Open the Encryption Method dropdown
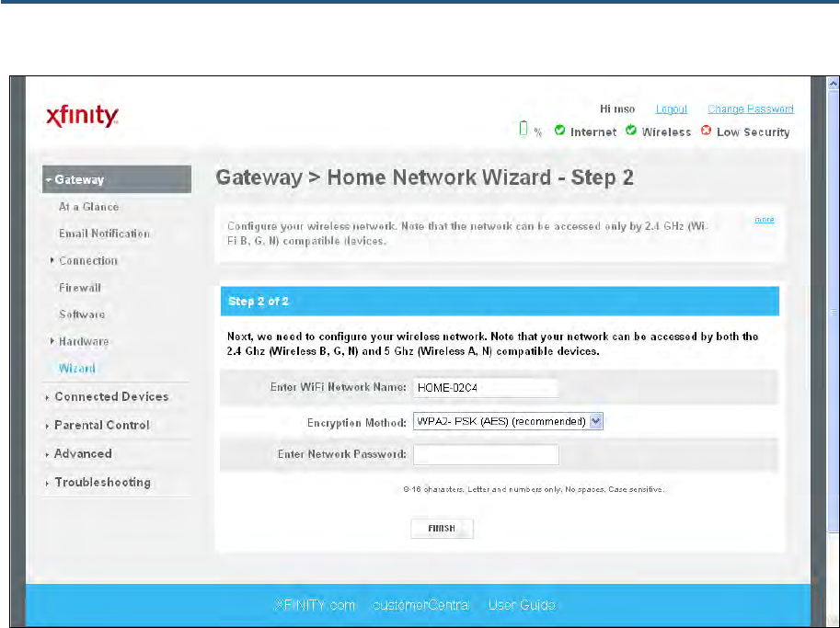This screenshot has height=628, width=840. 508,421
